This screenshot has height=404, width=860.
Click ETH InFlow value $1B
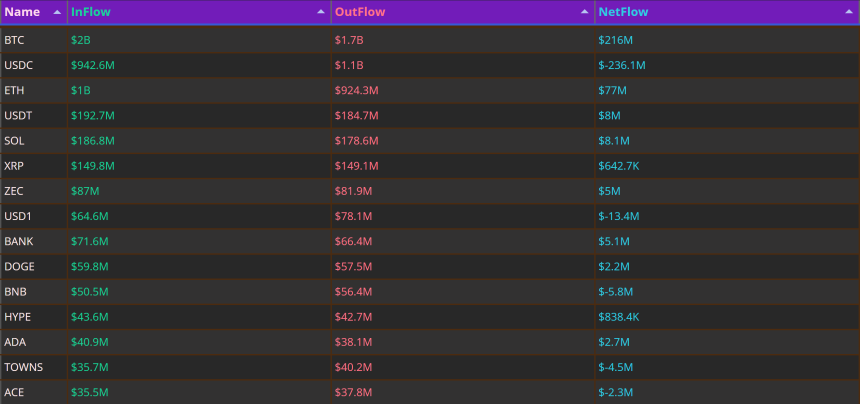(x=81, y=90)
